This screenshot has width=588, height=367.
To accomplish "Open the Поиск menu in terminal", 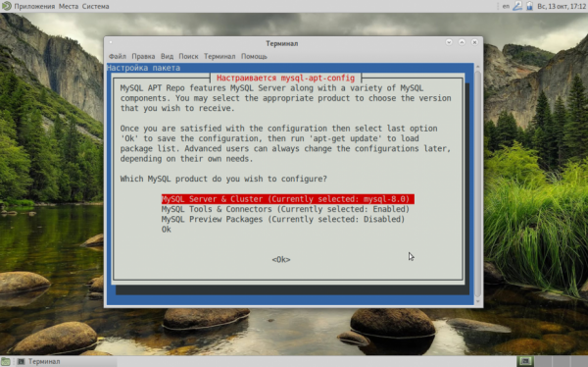I will [188, 56].
